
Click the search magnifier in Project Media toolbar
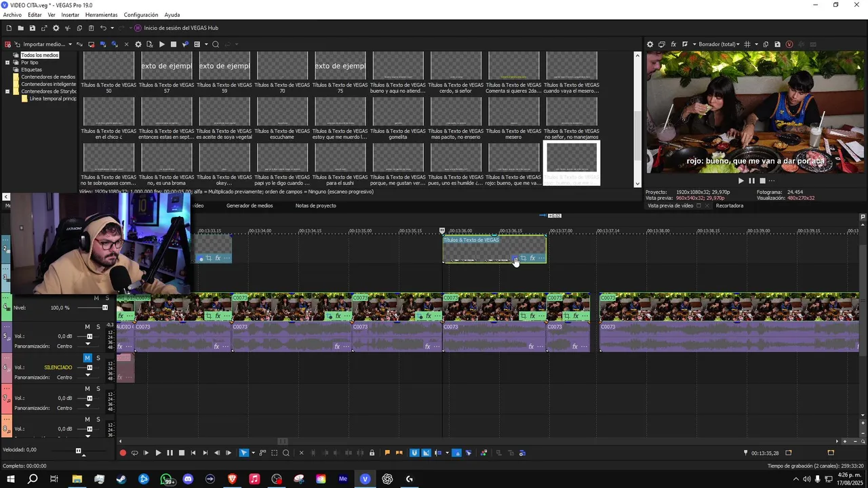[x=216, y=44]
